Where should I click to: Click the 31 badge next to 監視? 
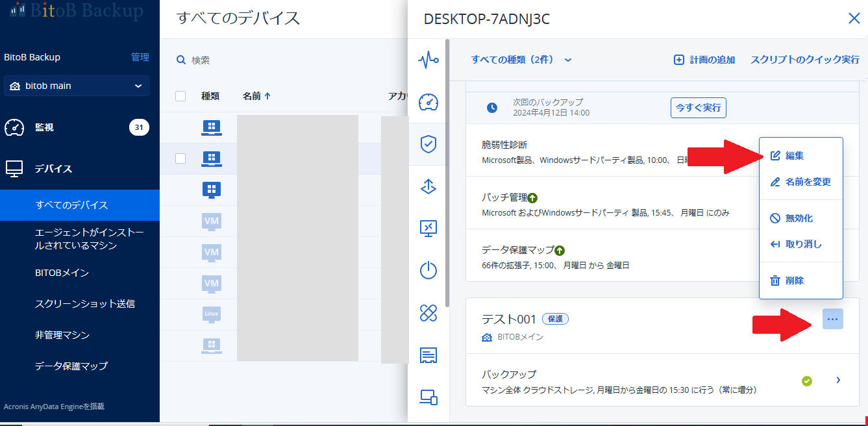139,127
